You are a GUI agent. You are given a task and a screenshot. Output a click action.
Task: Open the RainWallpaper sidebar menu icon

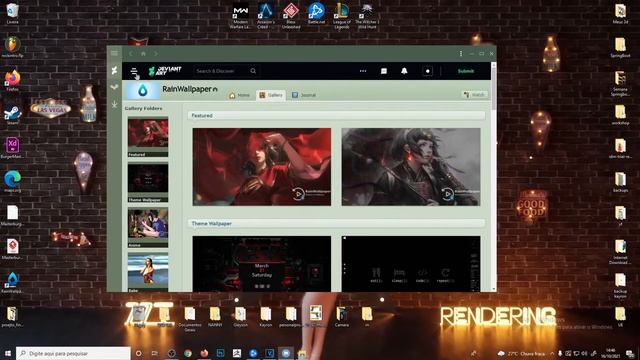point(114,53)
